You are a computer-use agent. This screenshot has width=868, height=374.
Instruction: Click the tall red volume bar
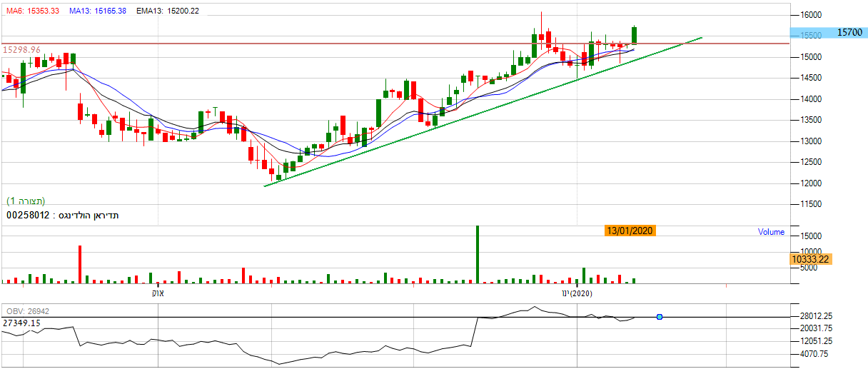[x=80, y=264]
